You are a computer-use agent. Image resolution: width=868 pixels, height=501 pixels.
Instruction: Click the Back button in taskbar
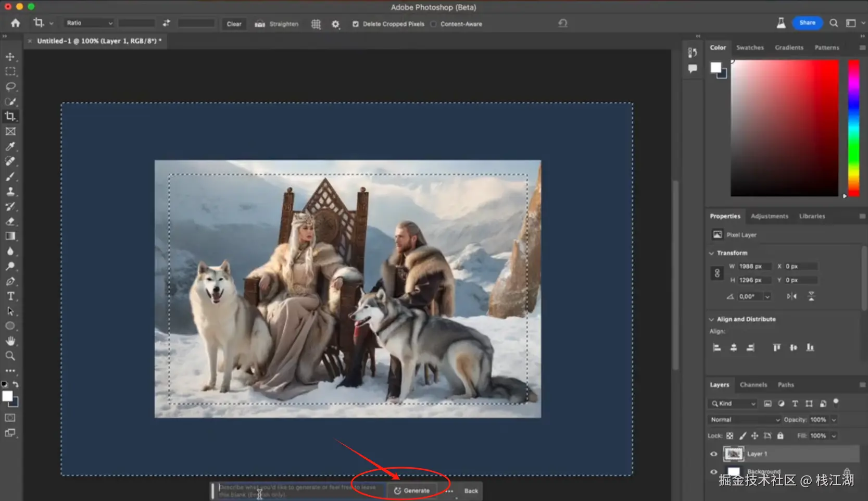471,491
